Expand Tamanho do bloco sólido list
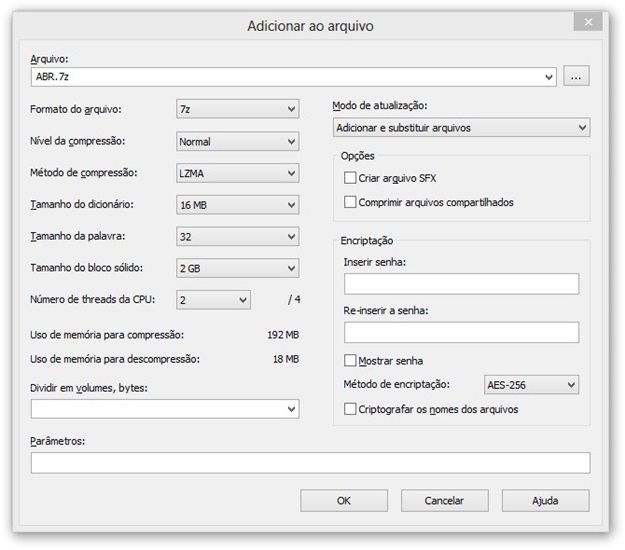This screenshot has height=550, width=625. click(x=238, y=268)
